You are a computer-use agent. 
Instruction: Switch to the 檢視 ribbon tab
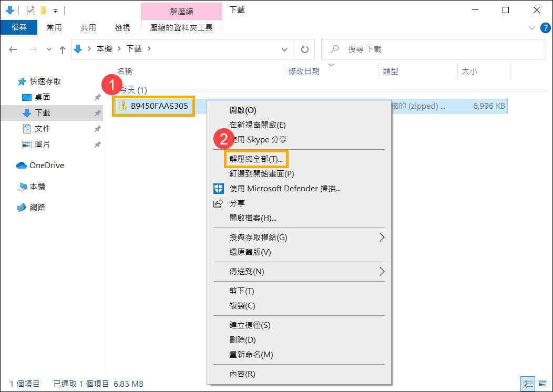(x=121, y=28)
